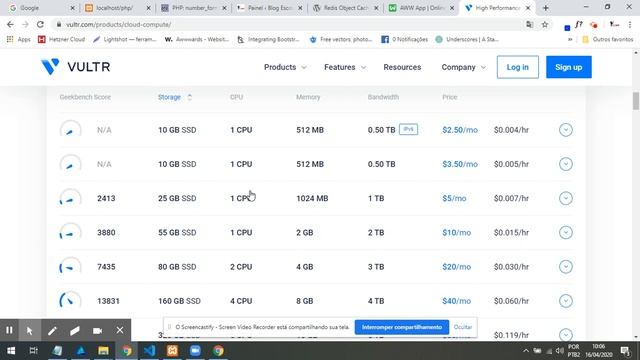Open the Company dropdown menu

pos(463,67)
